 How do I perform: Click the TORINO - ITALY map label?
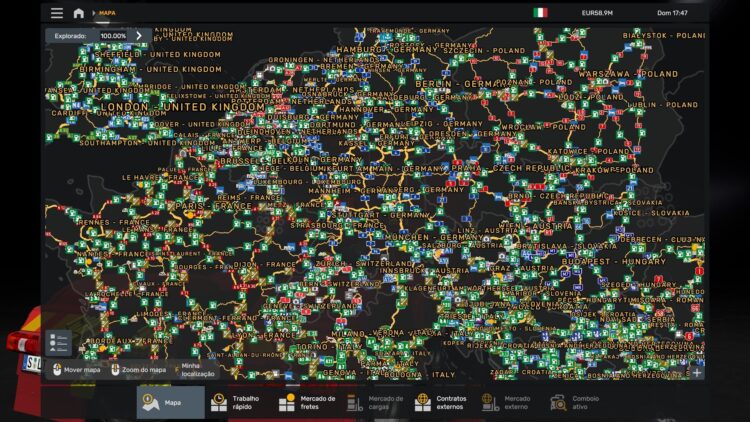(329, 346)
